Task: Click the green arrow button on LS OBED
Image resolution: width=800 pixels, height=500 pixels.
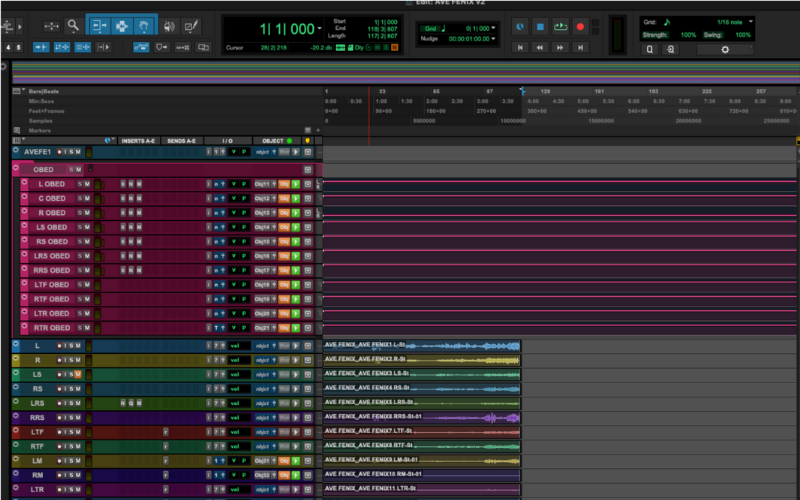Action: [x=296, y=227]
